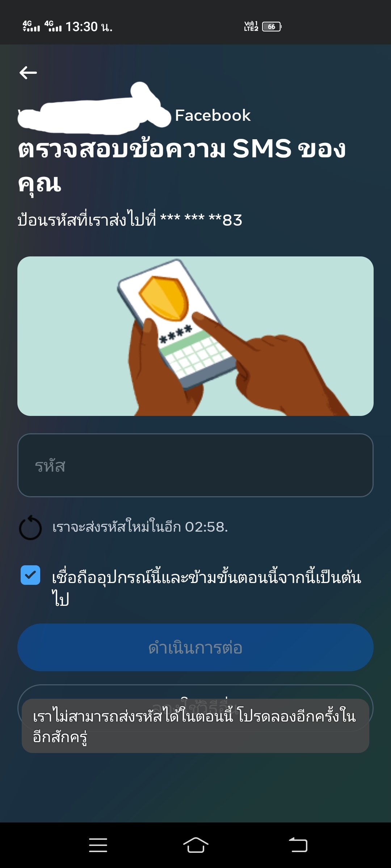
Task: Tap the ดำเนินการต่อ continue button
Action: [x=195, y=647]
